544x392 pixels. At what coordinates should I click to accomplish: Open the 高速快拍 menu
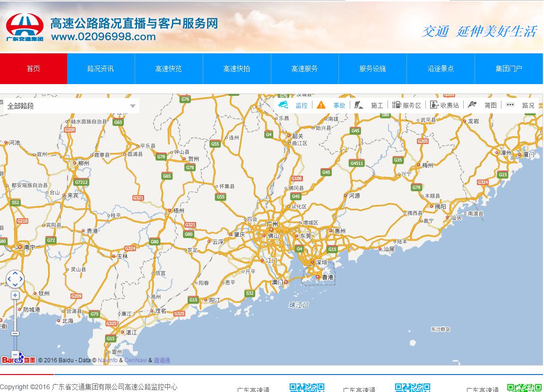[237, 68]
